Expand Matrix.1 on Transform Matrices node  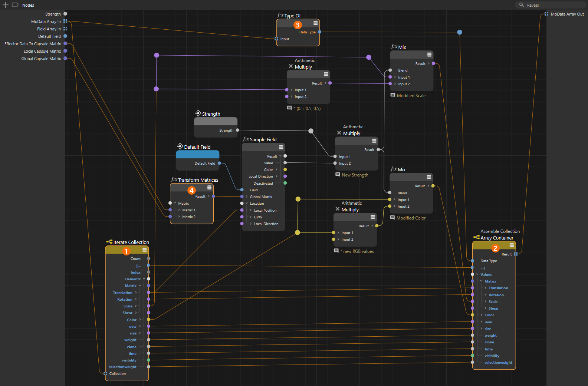coord(179,210)
